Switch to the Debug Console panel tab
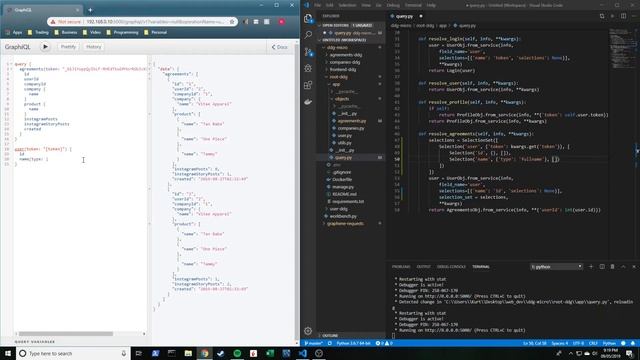Viewport: 640px width, 360px height. (451, 267)
